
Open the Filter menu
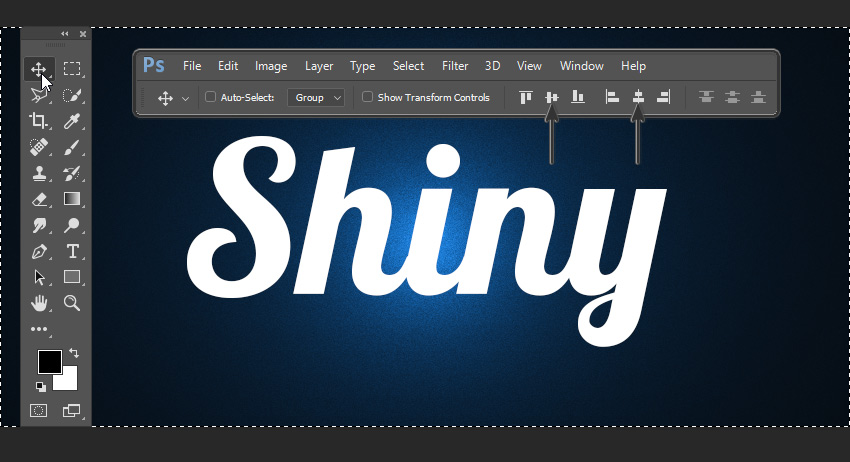(455, 66)
